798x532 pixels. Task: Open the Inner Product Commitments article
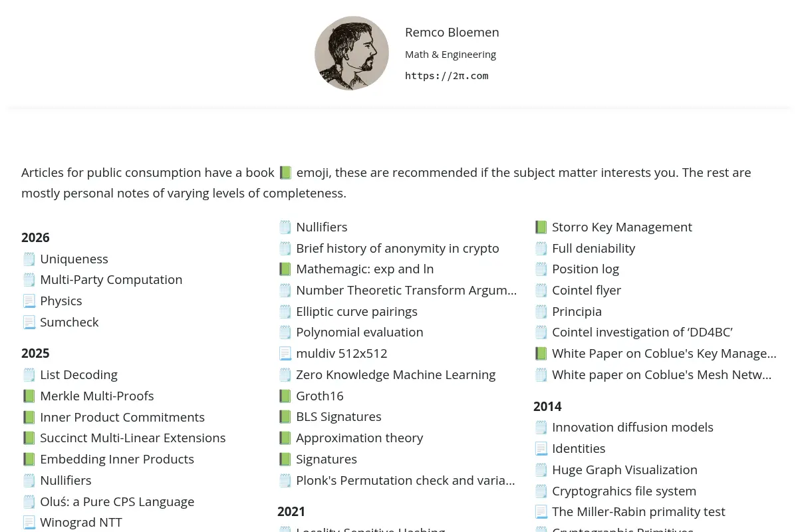tap(122, 417)
